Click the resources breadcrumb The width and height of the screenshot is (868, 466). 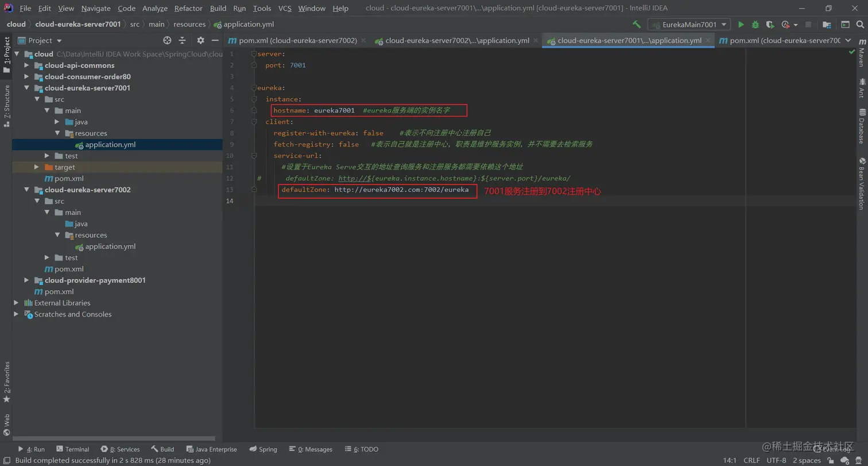[x=189, y=24]
